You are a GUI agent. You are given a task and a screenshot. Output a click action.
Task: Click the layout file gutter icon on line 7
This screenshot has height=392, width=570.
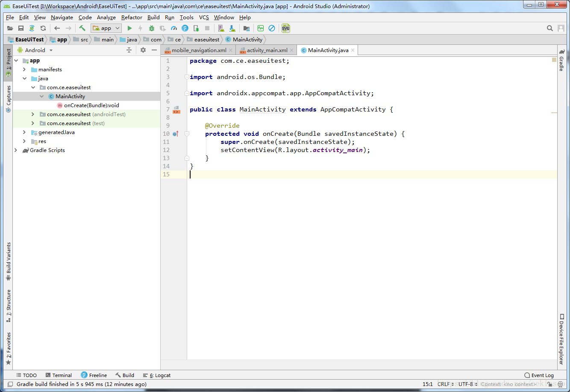pyautogui.click(x=176, y=110)
